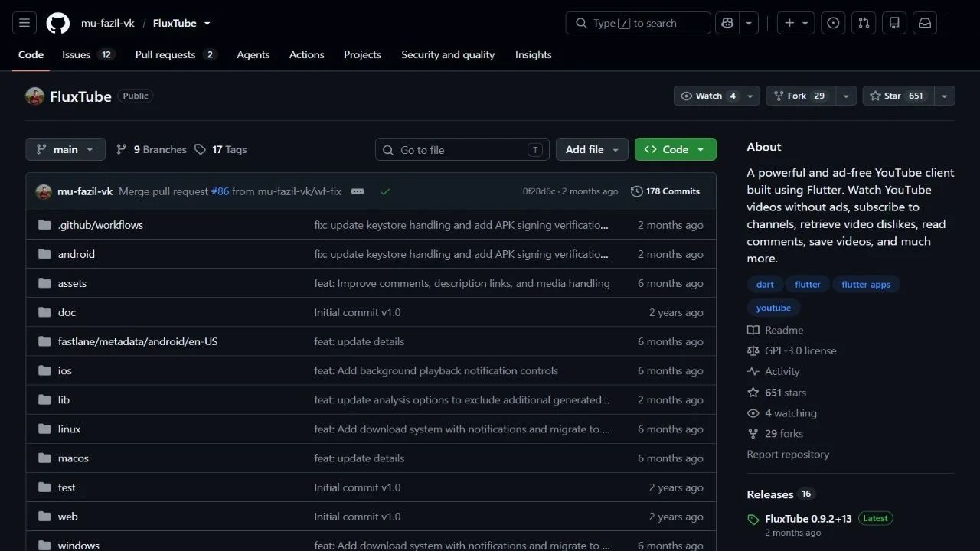
Task: Click the latest release tag icon
Action: pos(753,519)
